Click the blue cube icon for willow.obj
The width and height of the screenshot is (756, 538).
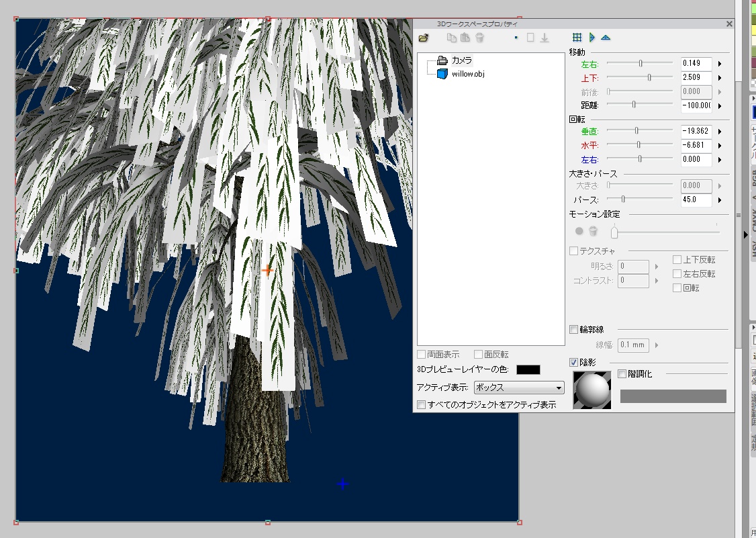point(442,74)
